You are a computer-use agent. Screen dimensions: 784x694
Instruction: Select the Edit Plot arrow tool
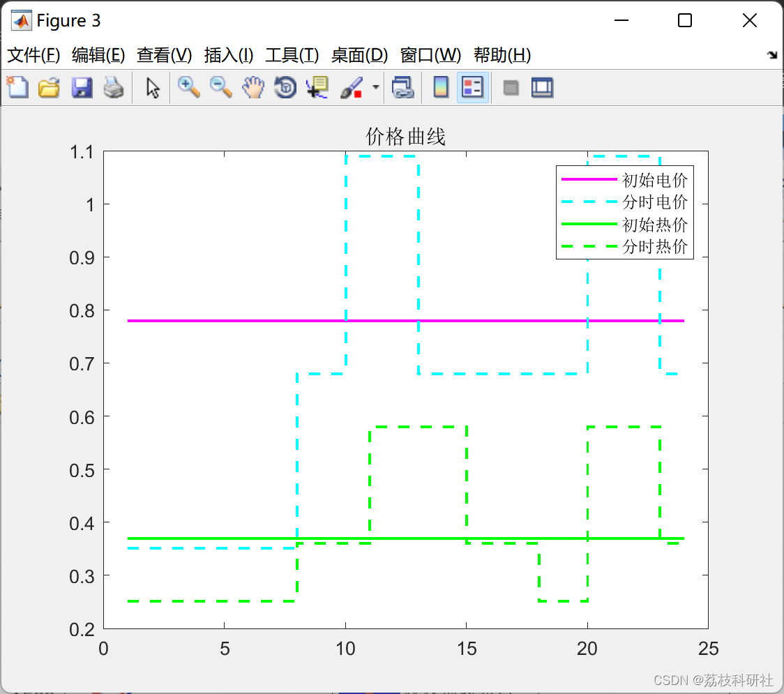153,88
